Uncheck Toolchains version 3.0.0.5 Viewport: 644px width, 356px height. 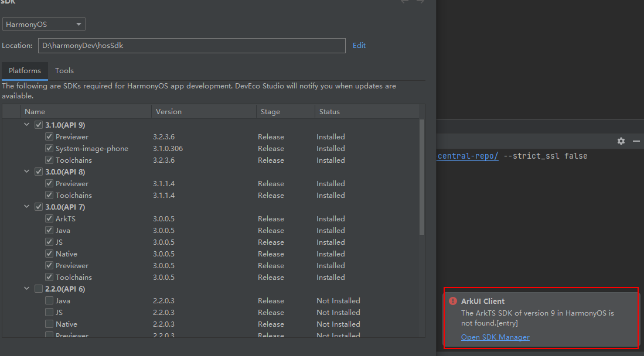pos(49,277)
